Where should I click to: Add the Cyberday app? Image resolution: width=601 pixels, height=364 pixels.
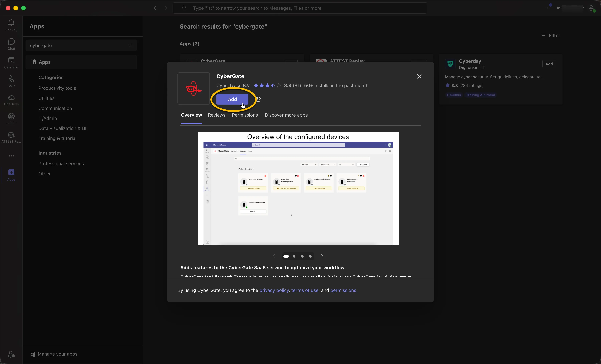(x=549, y=64)
